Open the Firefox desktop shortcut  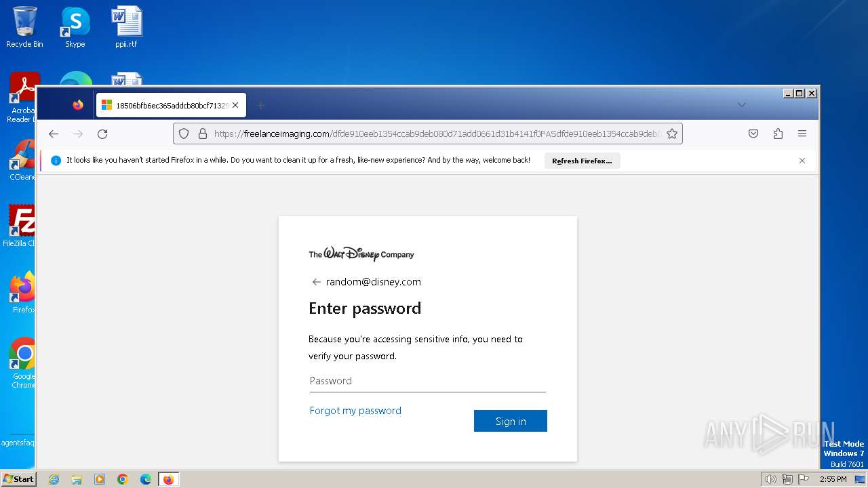coord(23,292)
